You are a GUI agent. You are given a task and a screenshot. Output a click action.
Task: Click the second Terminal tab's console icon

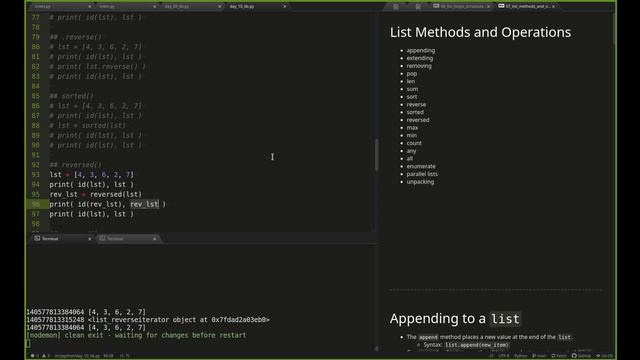point(102,238)
